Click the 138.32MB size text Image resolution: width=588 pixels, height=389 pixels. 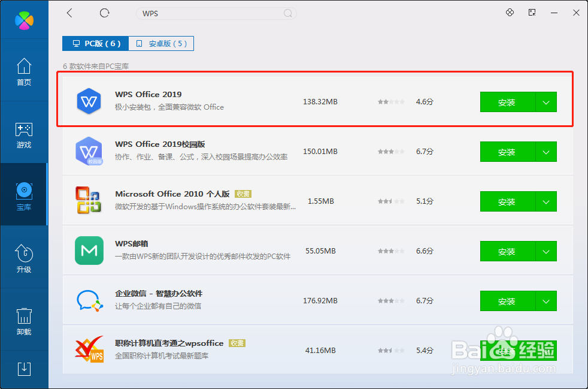coord(320,102)
